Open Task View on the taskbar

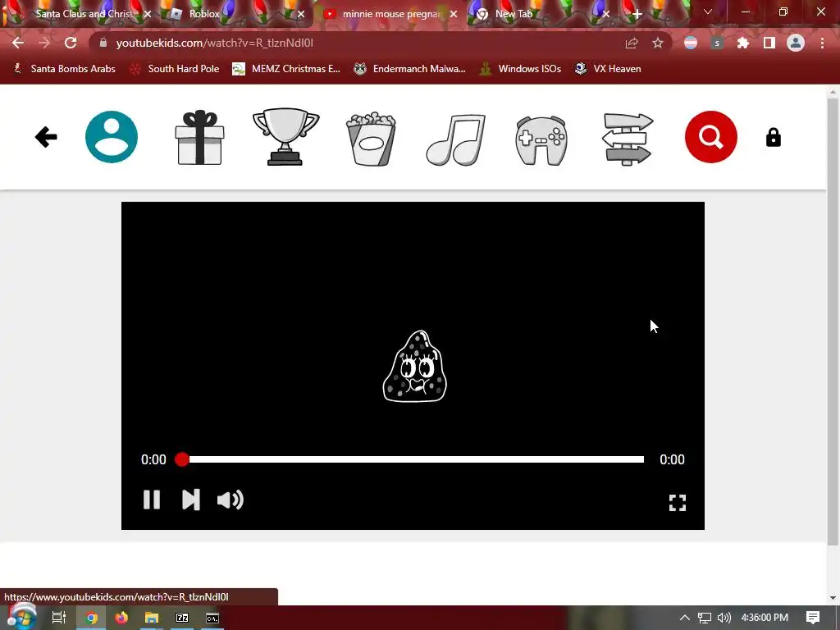click(59, 618)
